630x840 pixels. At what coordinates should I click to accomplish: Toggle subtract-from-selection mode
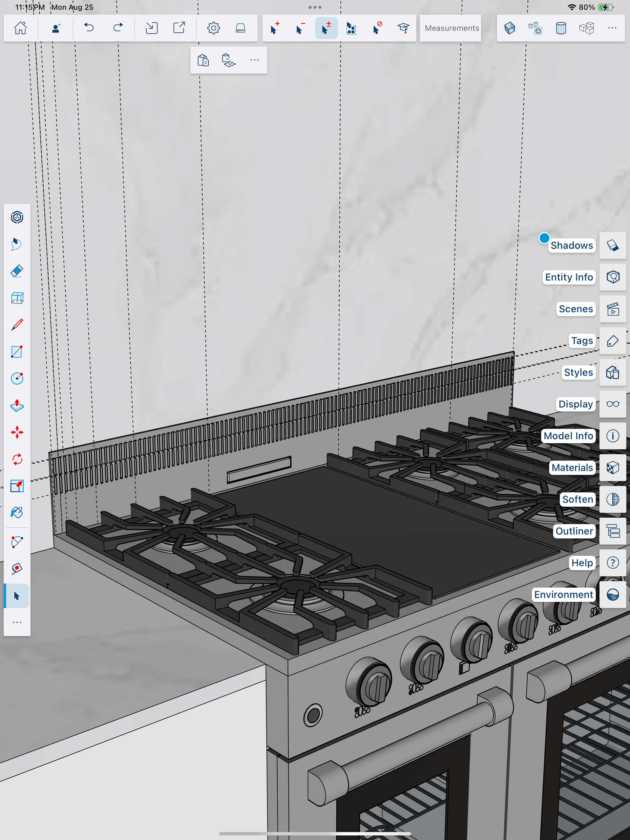pyautogui.click(x=300, y=28)
